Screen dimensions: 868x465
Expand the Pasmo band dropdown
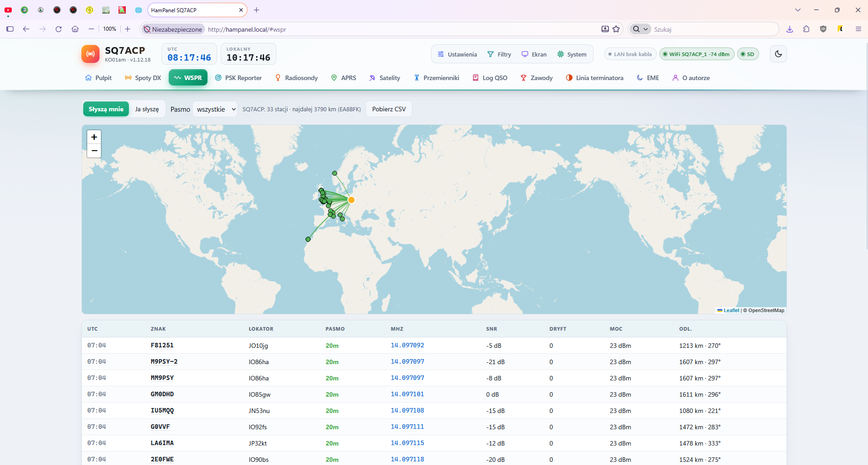215,109
